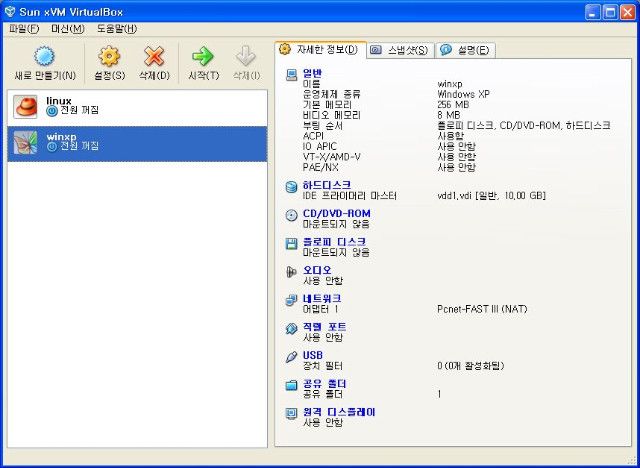Click the CD/DVD-ROM disc icon
This screenshot has height=468, width=640.
(x=291, y=215)
